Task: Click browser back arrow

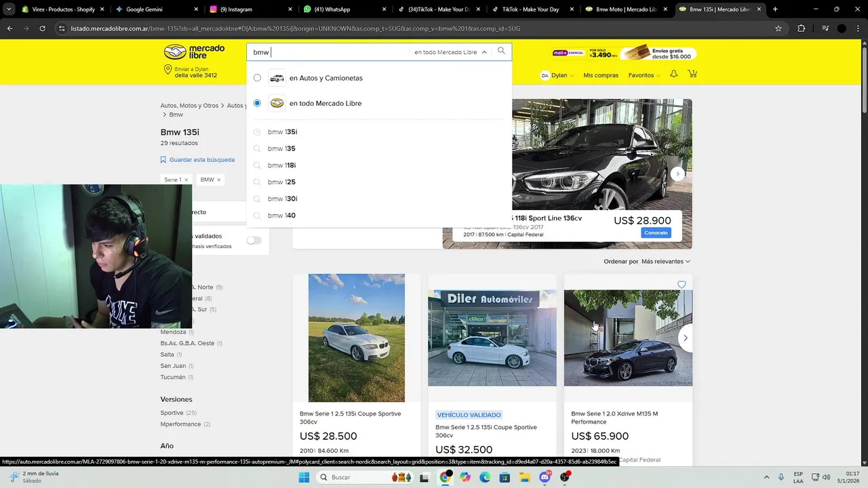Action: pos(9,28)
